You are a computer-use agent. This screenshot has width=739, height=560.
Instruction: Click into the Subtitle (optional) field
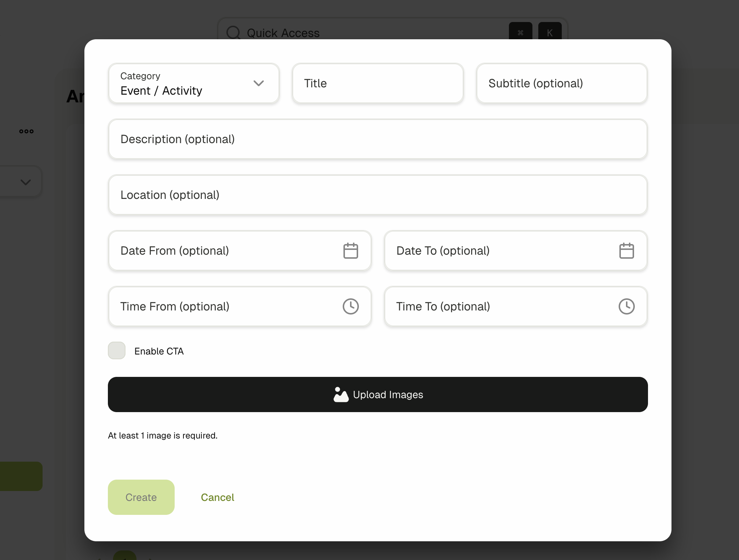561,84
